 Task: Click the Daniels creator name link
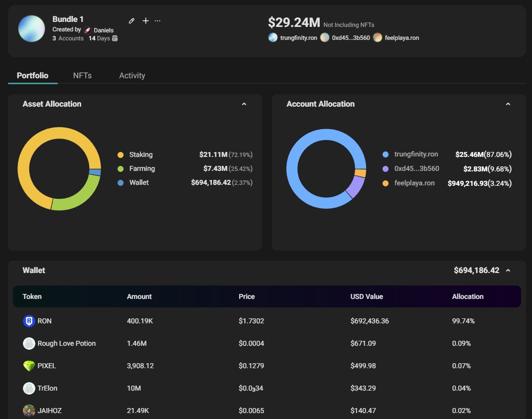(x=104, y=30)
